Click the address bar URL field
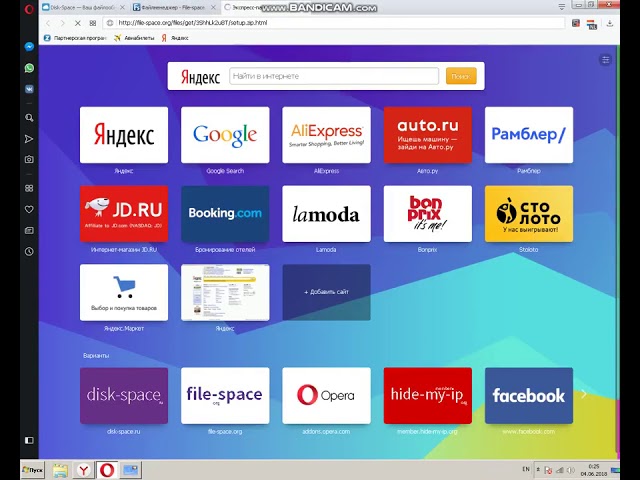 coord(334,23)
